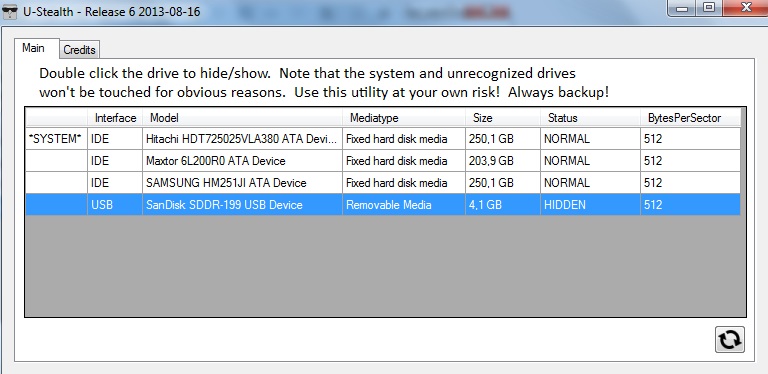Image resolution: width=768 pixels, height=374 pixels.
Task: Maximize the U-Stealth window
Action: coord(709,7)
